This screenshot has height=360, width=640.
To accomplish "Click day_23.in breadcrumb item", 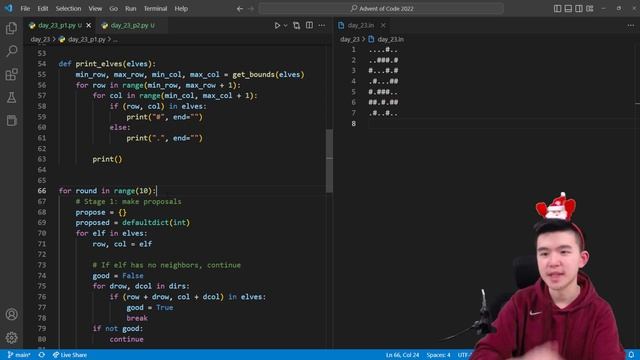I will [391, 40].
